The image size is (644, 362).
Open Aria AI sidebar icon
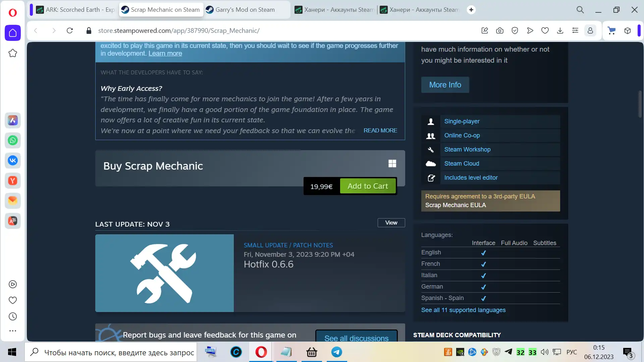[x=13, y=120]
